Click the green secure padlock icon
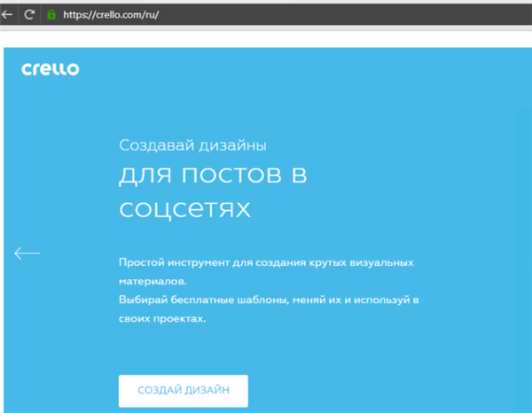Viewport: 532px width, 413px height. click(x=51, y=14)
